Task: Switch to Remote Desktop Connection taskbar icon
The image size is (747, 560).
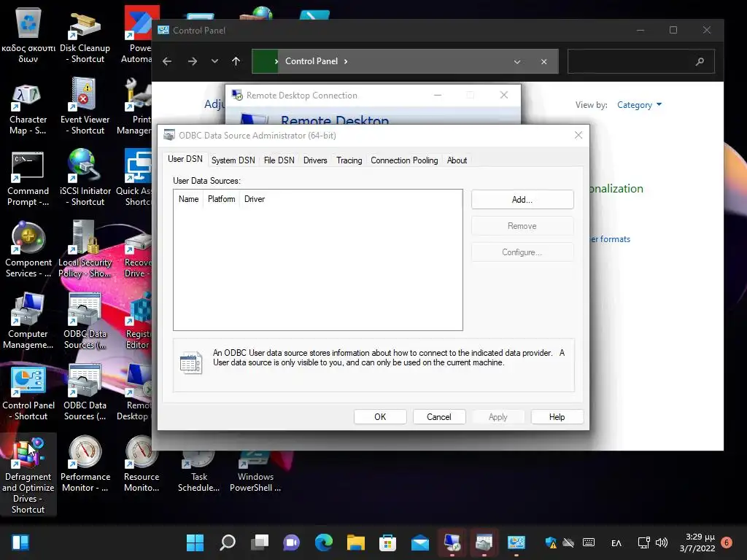Action: tap(452, 542)
